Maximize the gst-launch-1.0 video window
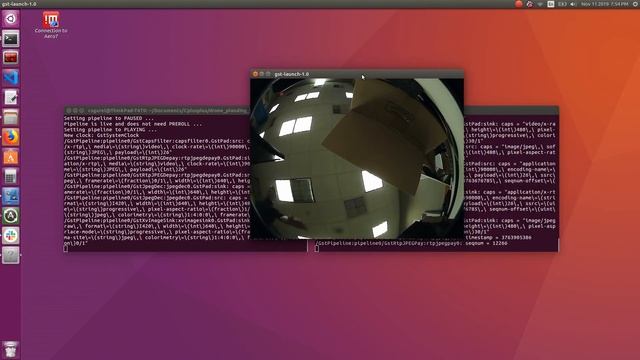640x360 pixels. tap(268, 74)
